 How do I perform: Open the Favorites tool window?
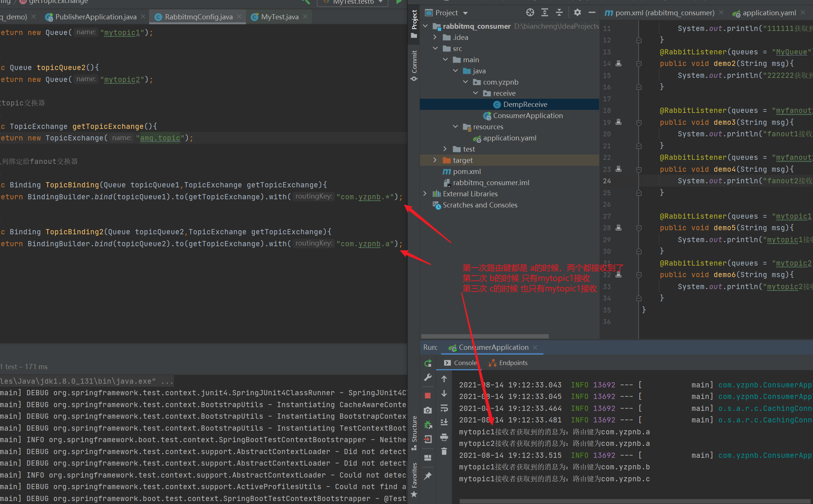click(414, 480)
